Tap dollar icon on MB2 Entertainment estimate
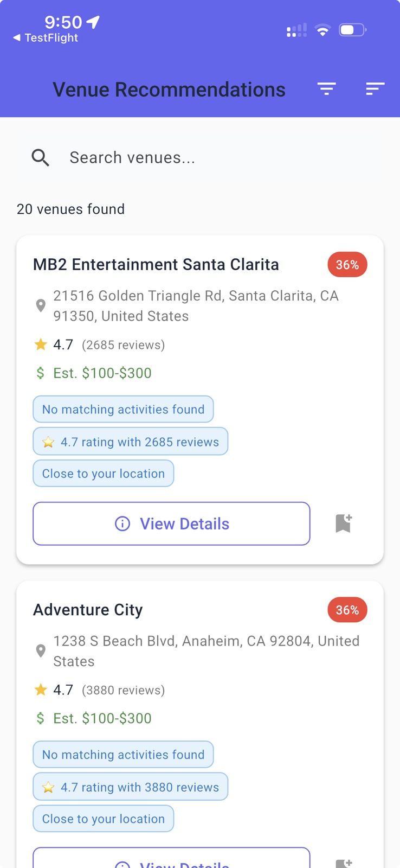Viewport: 400px width, 868px height. (x=41, y=373)
